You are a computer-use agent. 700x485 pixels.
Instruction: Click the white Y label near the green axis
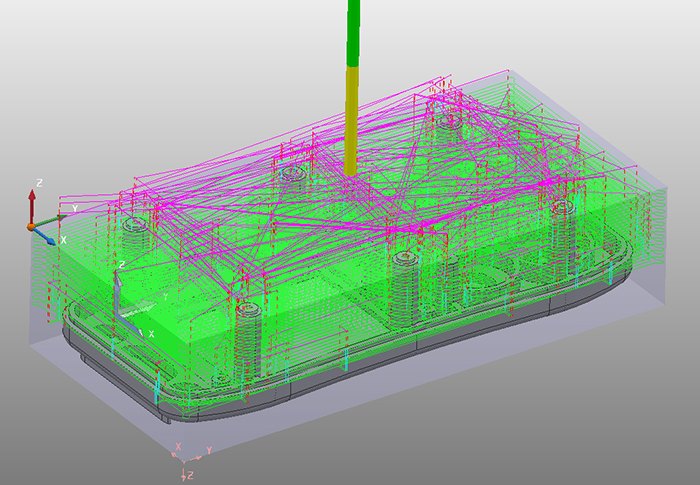(x=75, y=209)
